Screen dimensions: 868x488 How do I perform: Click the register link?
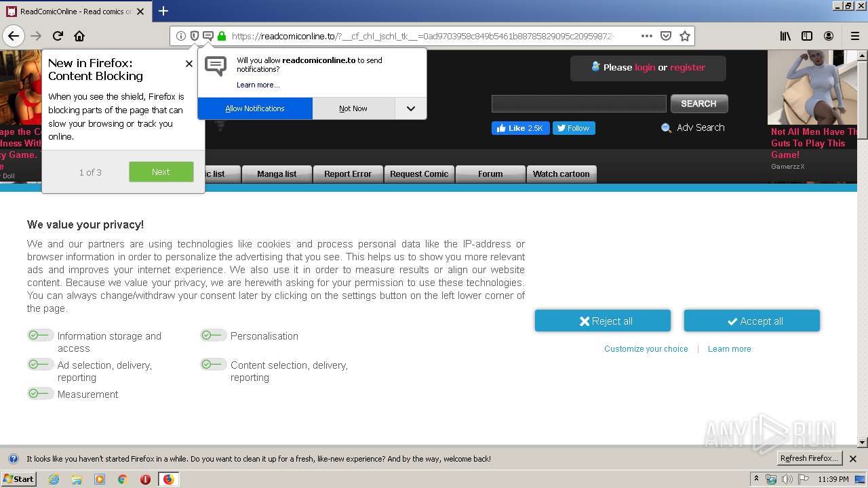click(x=688, y=67)
